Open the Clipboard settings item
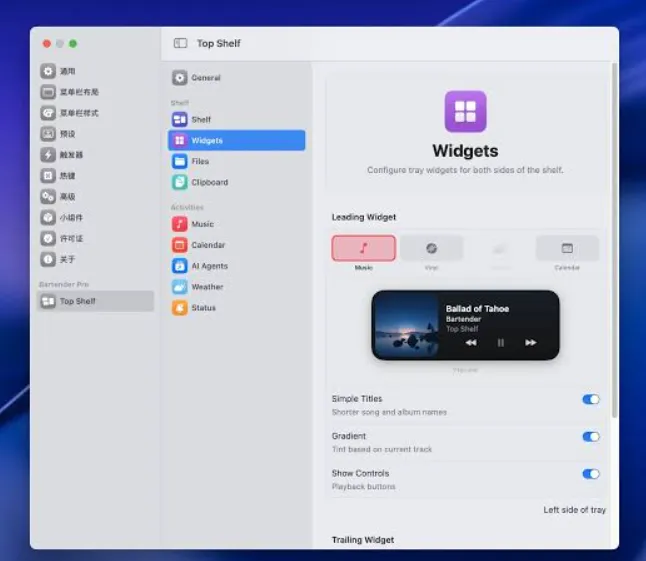 [236, 182]
